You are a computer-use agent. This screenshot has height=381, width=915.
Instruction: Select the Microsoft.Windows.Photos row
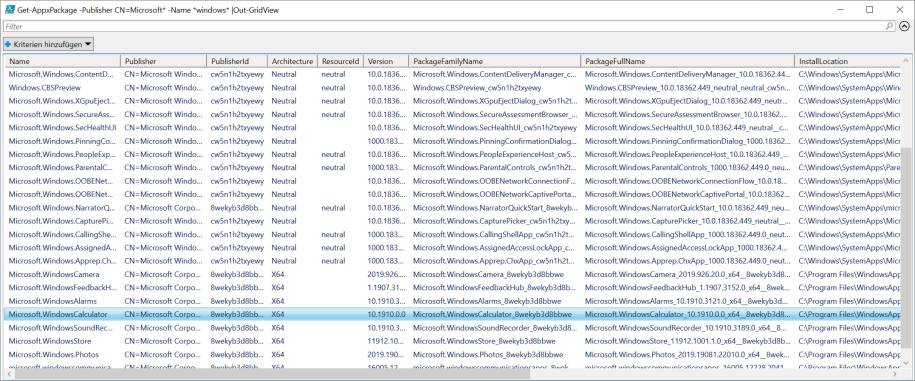point(453,354)
